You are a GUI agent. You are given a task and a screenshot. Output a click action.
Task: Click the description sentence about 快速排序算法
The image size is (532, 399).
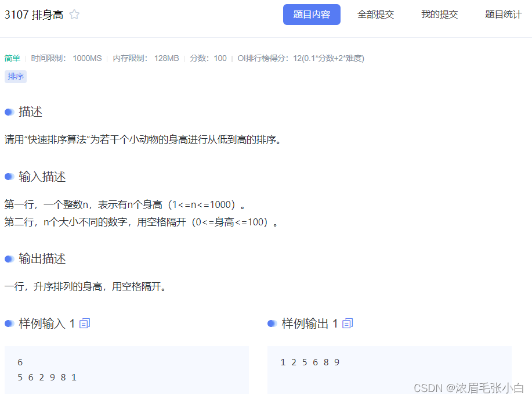143,139
